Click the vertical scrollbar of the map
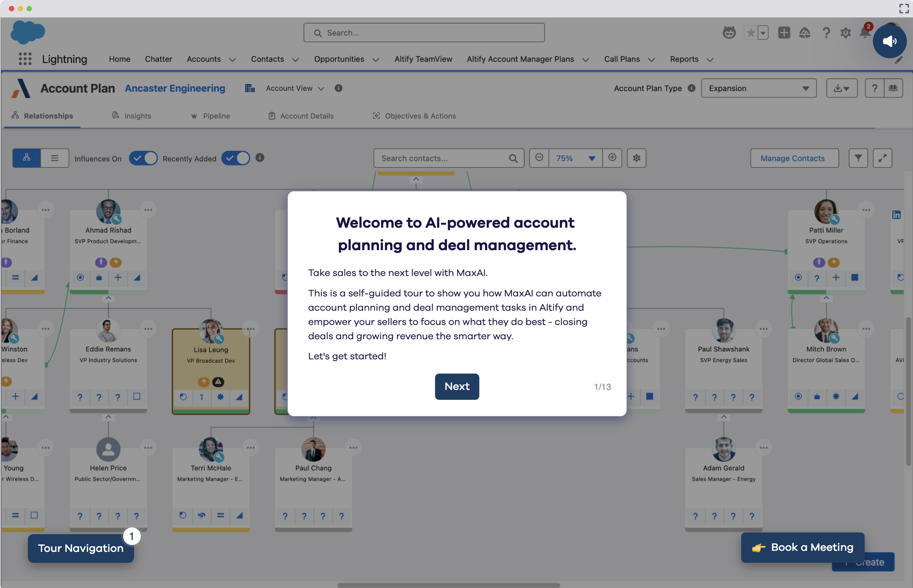Image resolution: width=913 pixels, height=588 pixels. tap(908, 392)
